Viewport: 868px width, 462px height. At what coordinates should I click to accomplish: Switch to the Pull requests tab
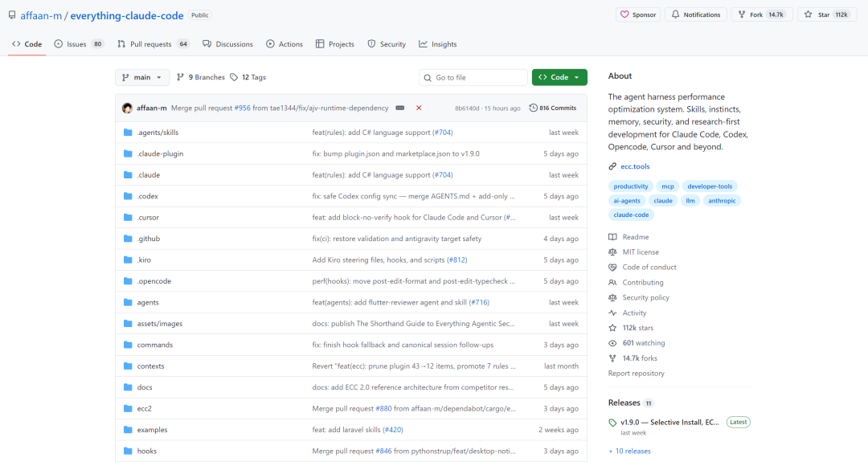[153, 44]
